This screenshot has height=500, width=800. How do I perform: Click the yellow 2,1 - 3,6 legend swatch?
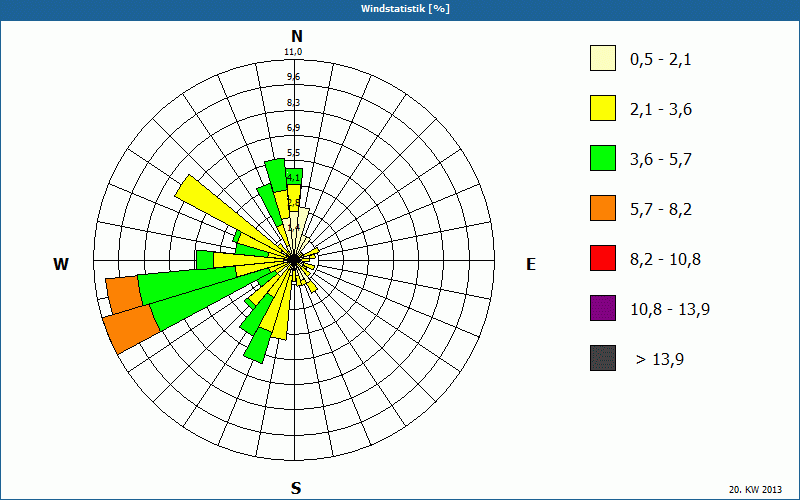tap(603, 108)
